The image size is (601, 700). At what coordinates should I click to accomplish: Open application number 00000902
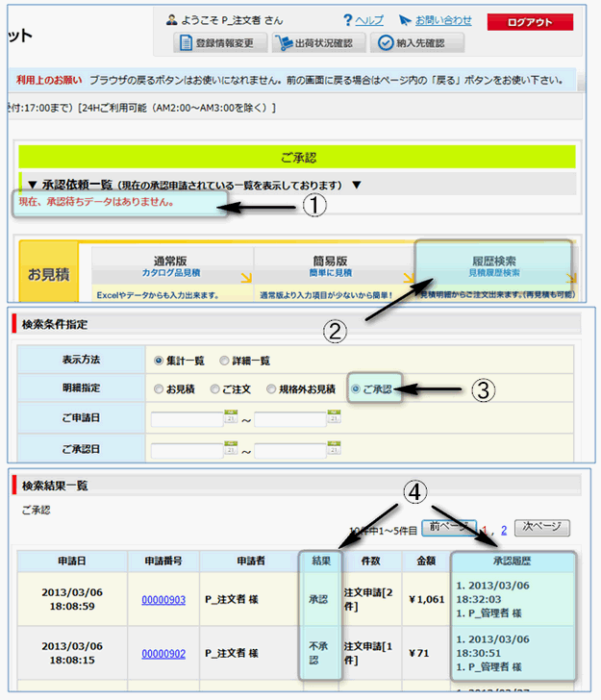click(163, 654)
